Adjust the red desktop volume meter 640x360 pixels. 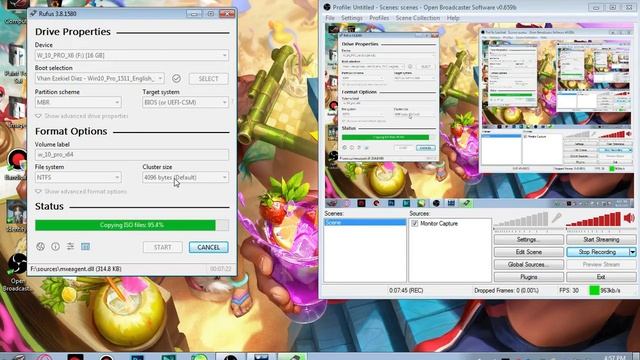pyautogui.click(x=593, y=219)
